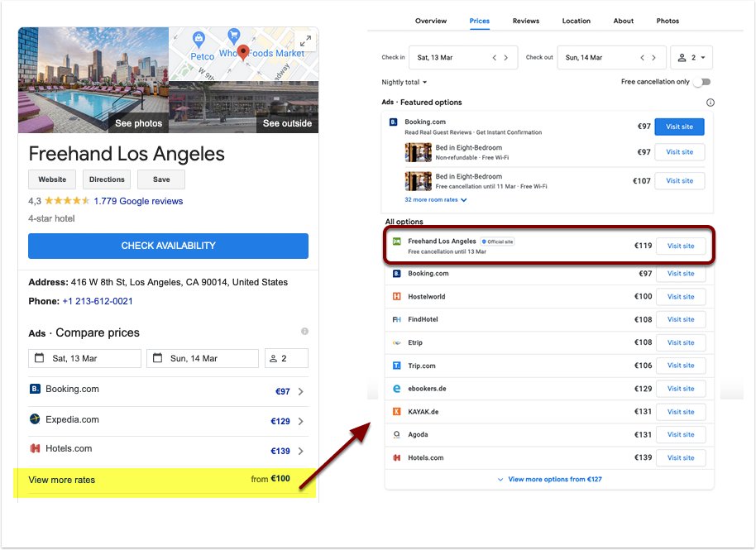Switch to the Location tab
The height and width of the screenshot is (550, 756).
577,21
